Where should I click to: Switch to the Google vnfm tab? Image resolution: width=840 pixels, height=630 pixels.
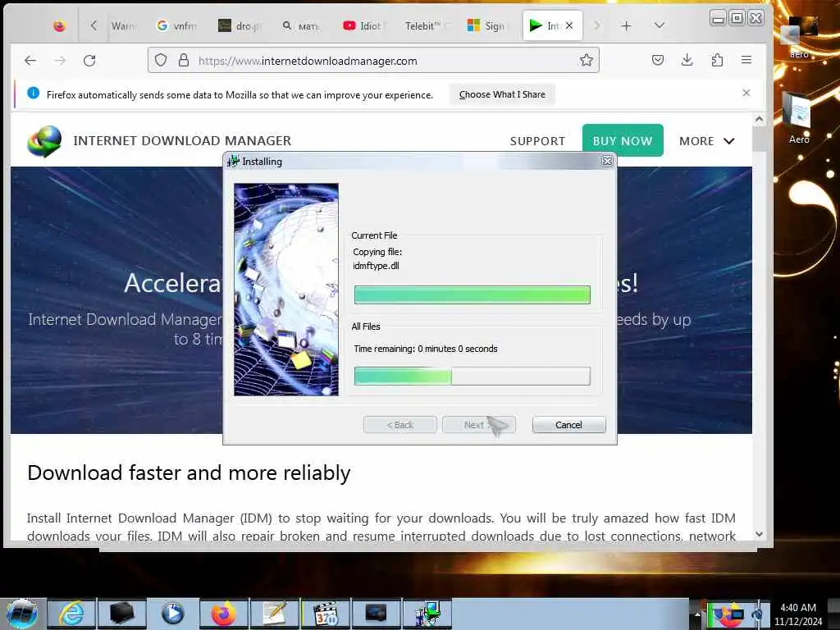(x=177, y=25)
